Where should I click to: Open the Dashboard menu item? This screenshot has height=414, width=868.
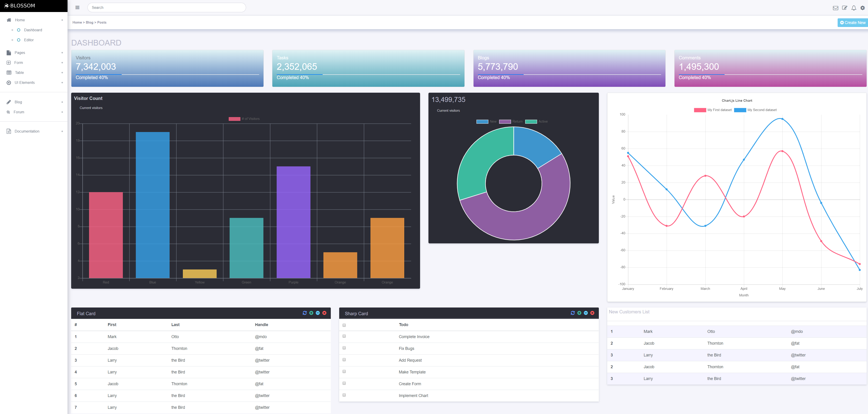[33, 30]
